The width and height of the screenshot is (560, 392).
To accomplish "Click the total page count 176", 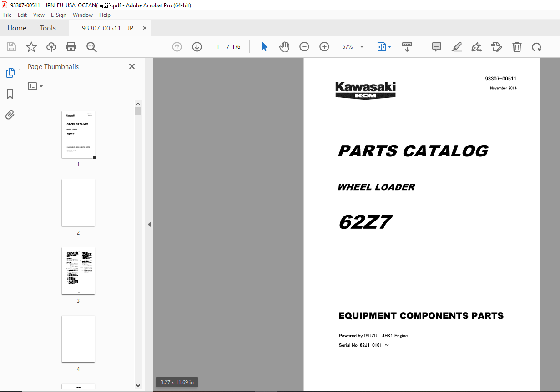I will (236, 47).
